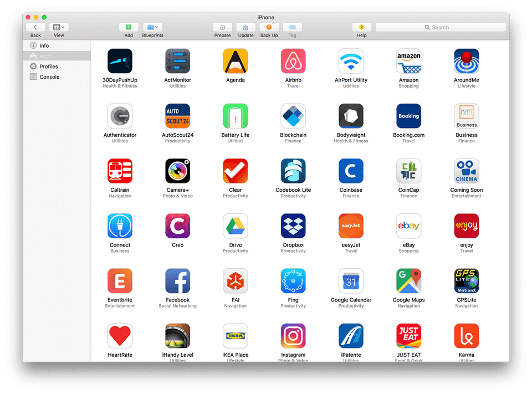Select the Business finance app icon
Screen dimensions: 532x394
[x=467, y=116]
